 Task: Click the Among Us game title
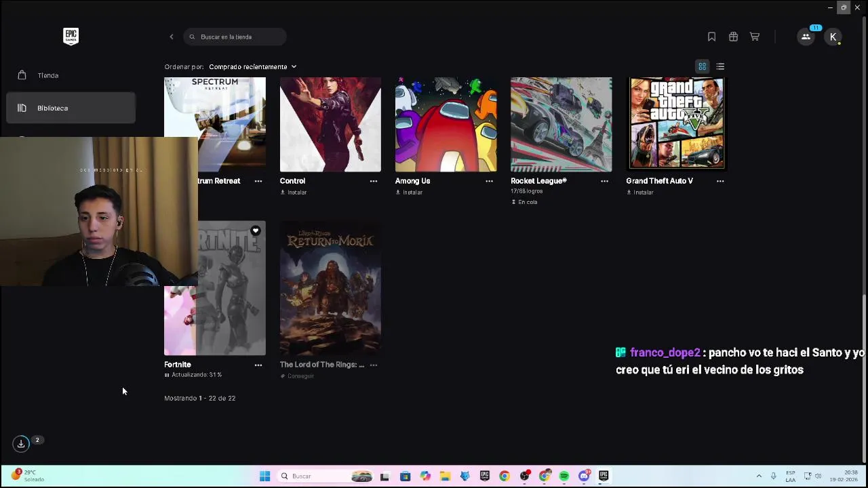(412, 181)
